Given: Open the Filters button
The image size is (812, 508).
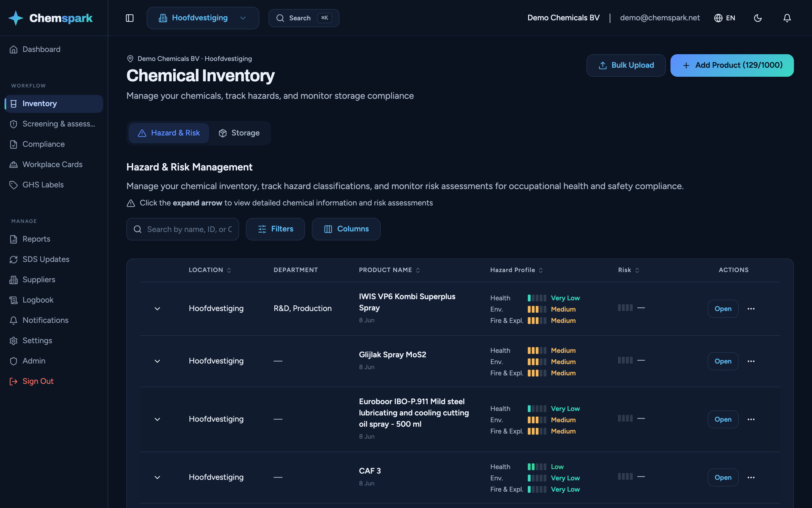Looking at the screenshot, I should point(275,229).
